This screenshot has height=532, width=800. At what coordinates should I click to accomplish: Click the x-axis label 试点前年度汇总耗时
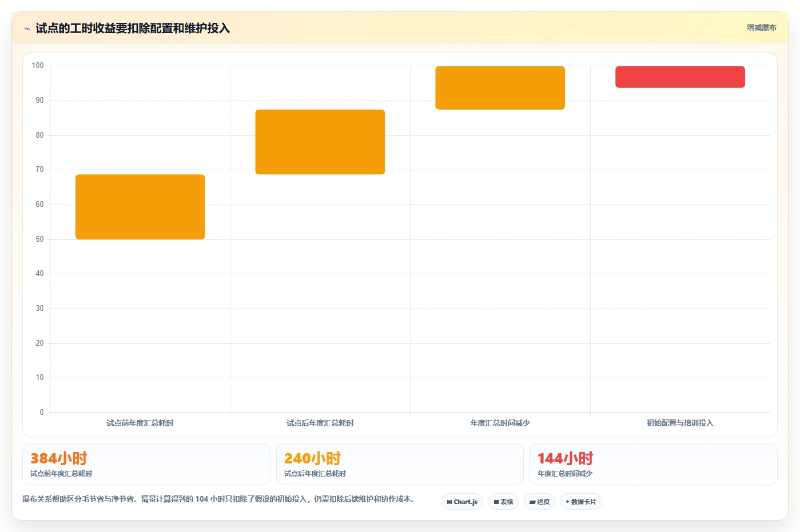pos(140,423)
